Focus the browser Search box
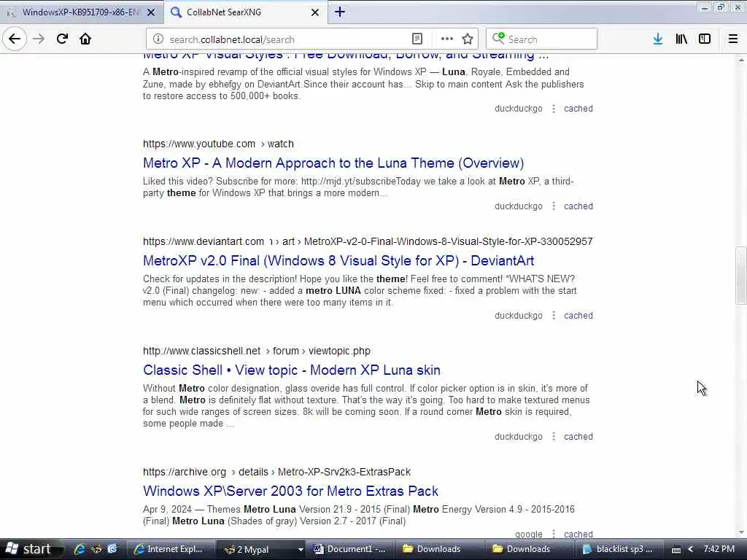Screen dimensions: 747x560 (542, 39)
